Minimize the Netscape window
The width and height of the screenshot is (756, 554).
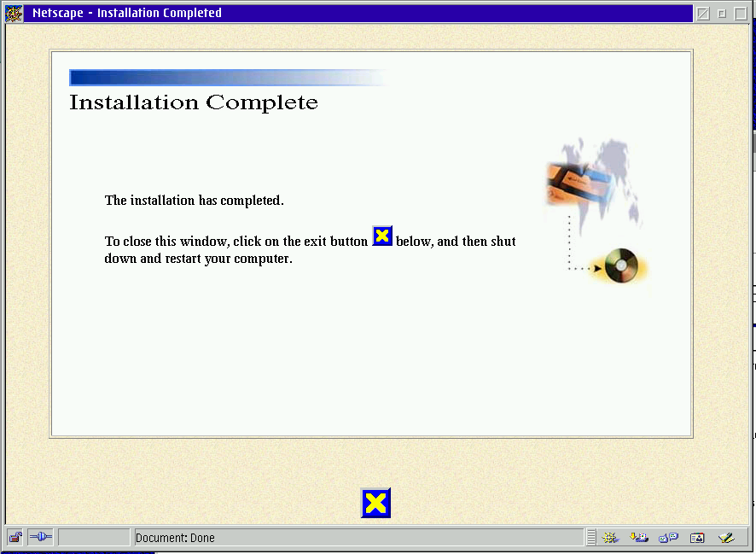pyautogui.click(x=722, y=14)
